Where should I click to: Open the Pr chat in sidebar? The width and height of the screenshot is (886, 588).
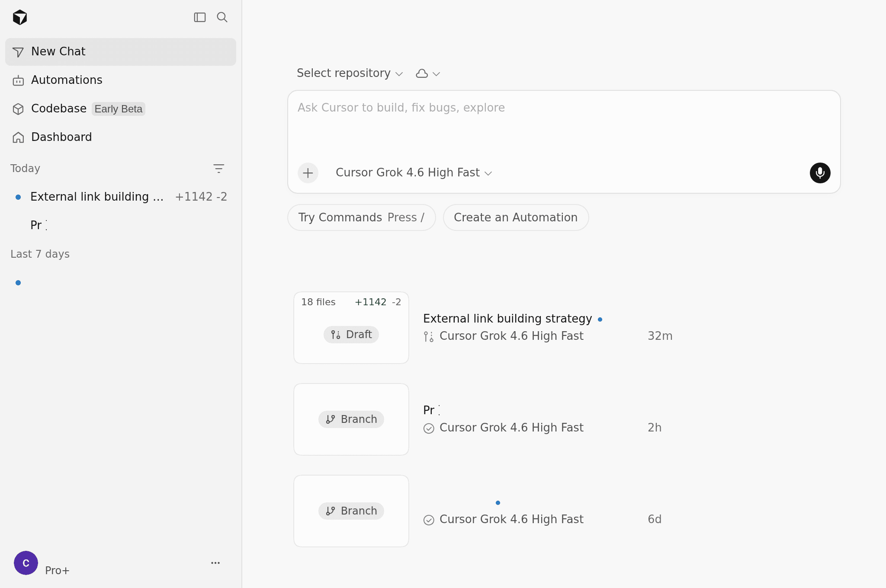121,225
